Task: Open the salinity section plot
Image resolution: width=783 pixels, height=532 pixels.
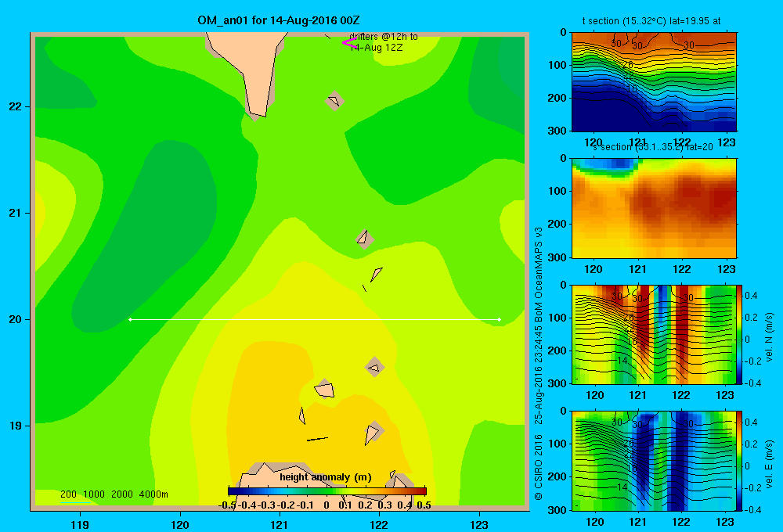Action: pos(654,208)
